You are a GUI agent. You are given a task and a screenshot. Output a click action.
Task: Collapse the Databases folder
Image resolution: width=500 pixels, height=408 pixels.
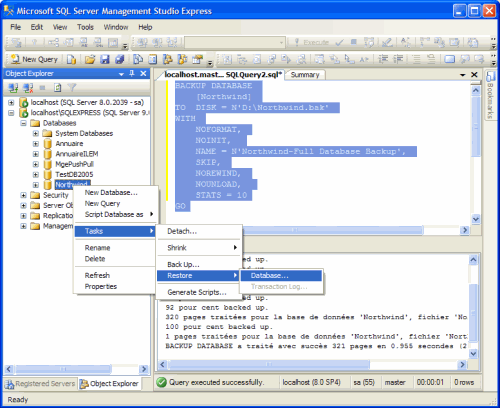[23, 123]
